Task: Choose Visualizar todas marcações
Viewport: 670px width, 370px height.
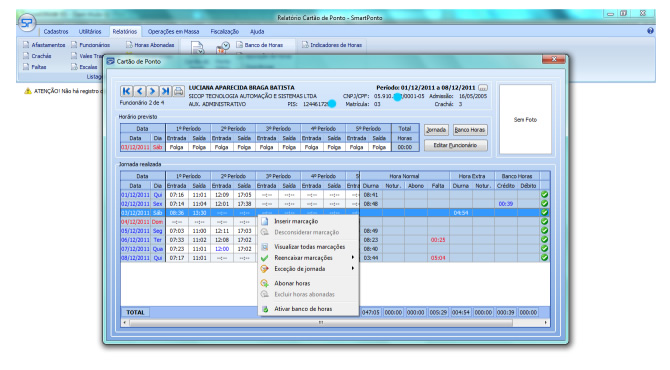Action: click(x=309, y=247)
